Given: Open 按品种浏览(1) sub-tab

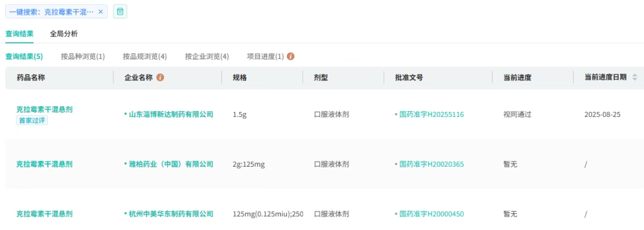Looking at the screenshot, I should [x=82, y=57].
